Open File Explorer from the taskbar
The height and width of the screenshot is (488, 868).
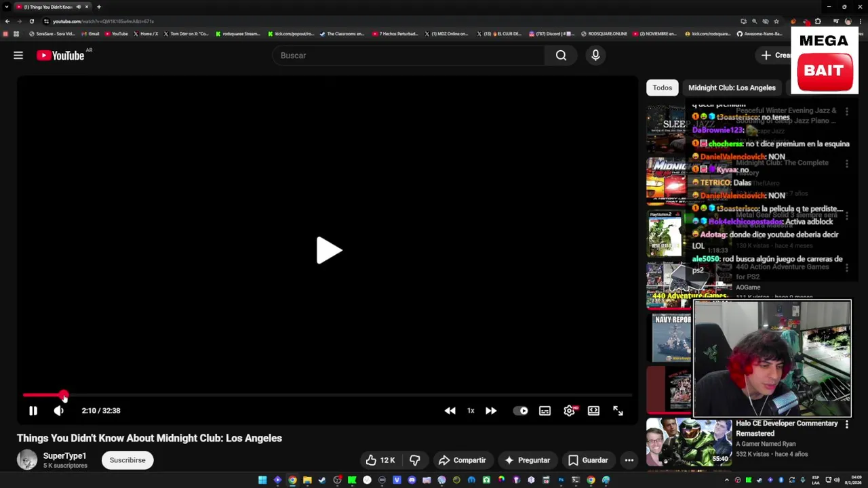point(307,480)
